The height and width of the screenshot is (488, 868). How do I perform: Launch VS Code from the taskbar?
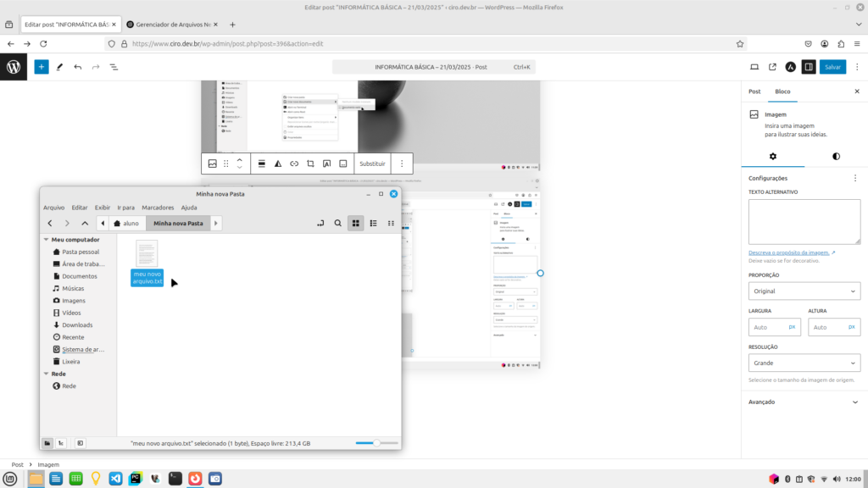pyautogui.click(x=115, y=479)
